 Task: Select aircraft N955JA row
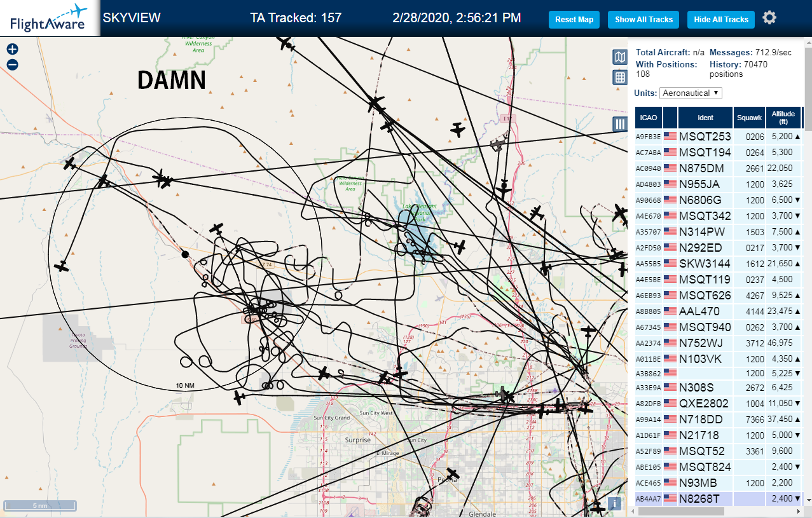tap(719, 184)
